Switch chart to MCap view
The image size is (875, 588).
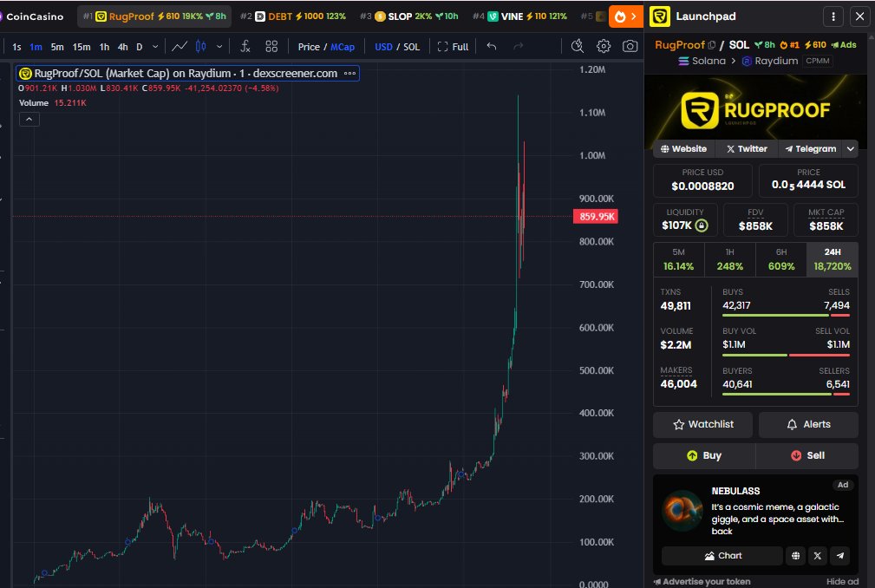[342, 47]
